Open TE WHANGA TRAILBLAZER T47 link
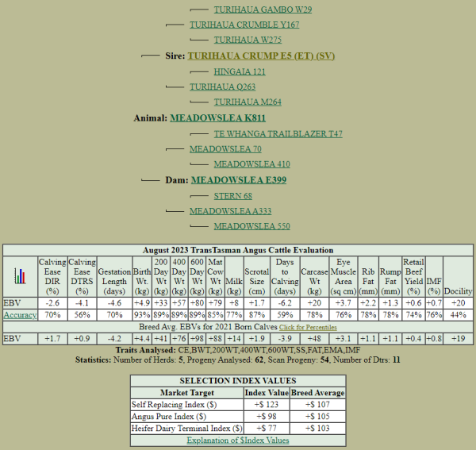This screenshot has width=476, height=450. [278, 134]
